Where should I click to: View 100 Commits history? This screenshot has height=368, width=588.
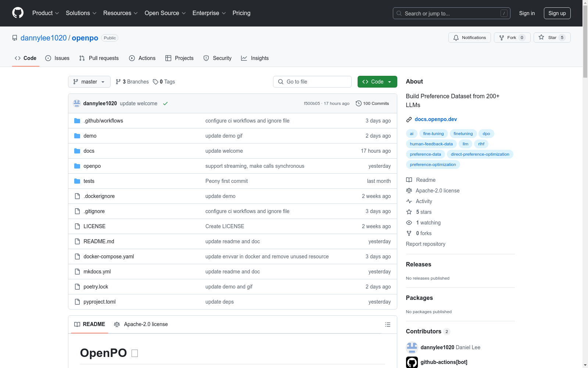(372, 103)
